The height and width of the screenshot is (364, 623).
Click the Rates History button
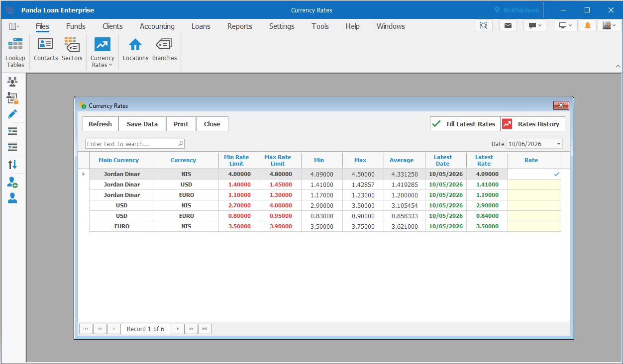click(x=533, y=124)
